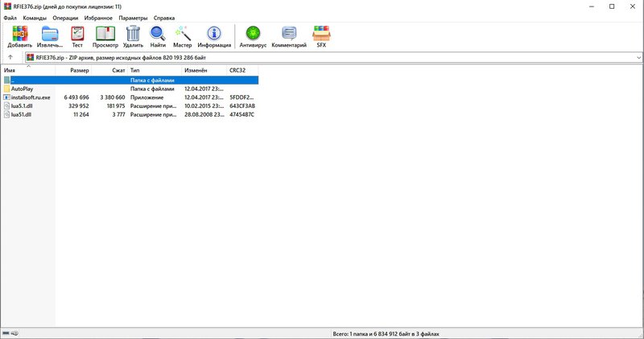Open the Операции menu
This screenshot has height=339, width=644.
click(65, 18)
